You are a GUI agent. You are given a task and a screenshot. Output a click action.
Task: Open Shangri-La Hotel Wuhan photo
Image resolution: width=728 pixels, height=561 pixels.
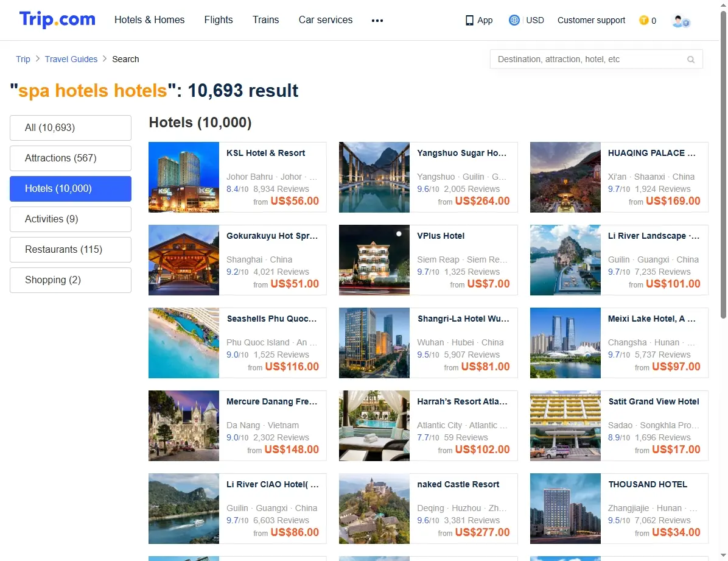click(374, 342)
